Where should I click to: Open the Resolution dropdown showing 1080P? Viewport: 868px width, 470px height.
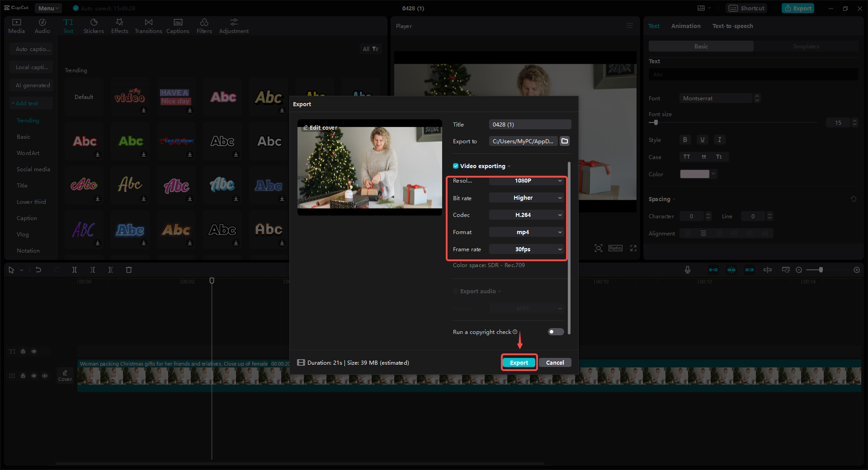(x=527, y=181)
